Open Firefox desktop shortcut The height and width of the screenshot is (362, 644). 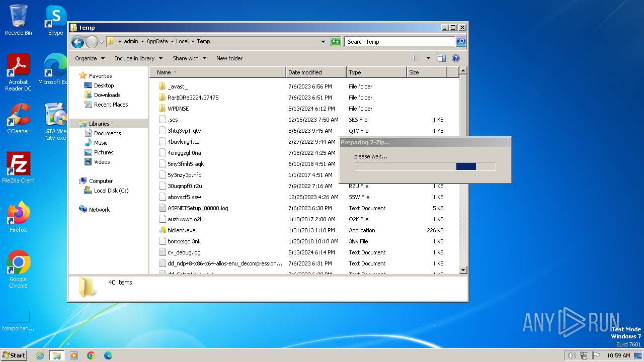tap(18, 217)
